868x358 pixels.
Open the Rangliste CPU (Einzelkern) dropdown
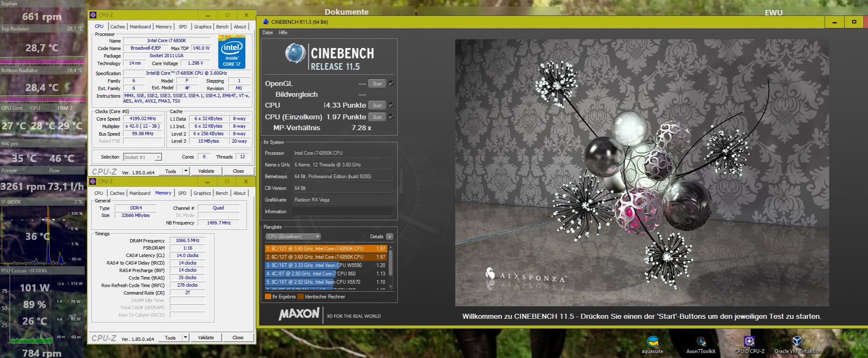coord(293,237)
